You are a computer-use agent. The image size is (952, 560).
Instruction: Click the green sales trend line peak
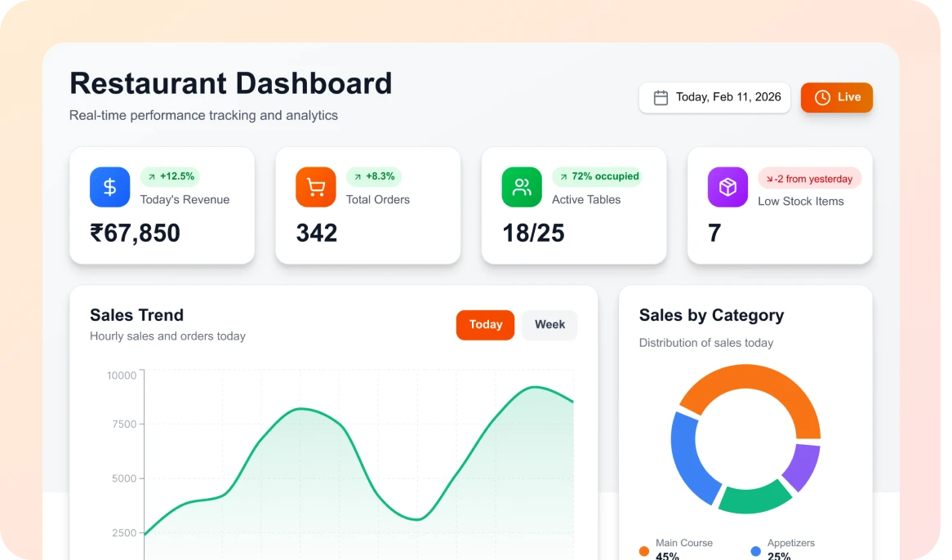click(x=534, y=387)
